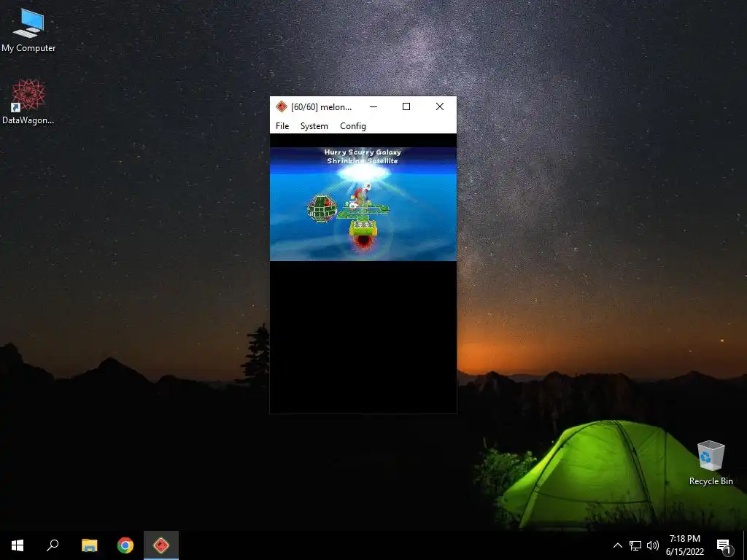Screen dimensions: 747x560
Task: Select the Recycle Bin desktop icon
Action: pyautogui.click(x=711, y=463)
